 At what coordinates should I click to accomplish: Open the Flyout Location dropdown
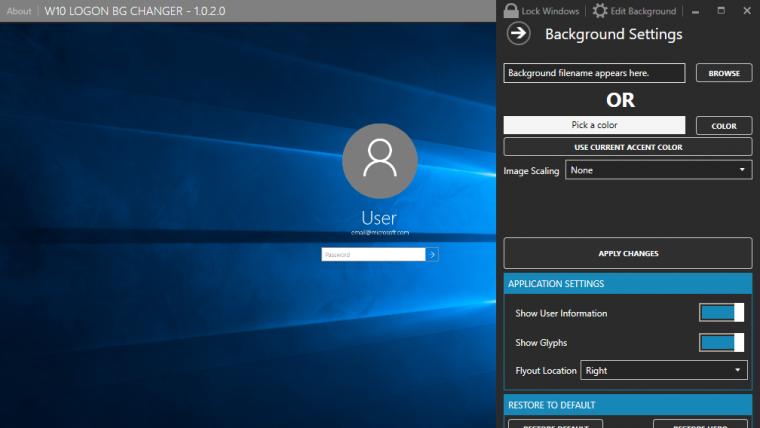664,370
